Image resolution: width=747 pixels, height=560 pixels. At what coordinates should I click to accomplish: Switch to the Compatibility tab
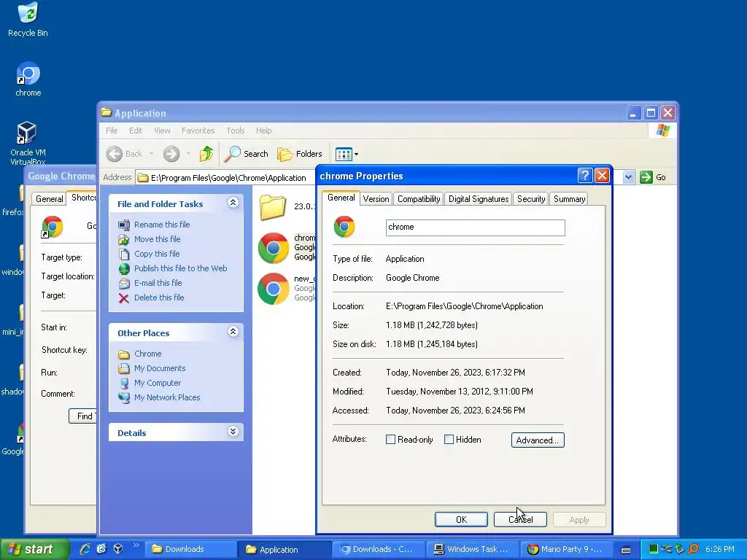tap(419, 199)
